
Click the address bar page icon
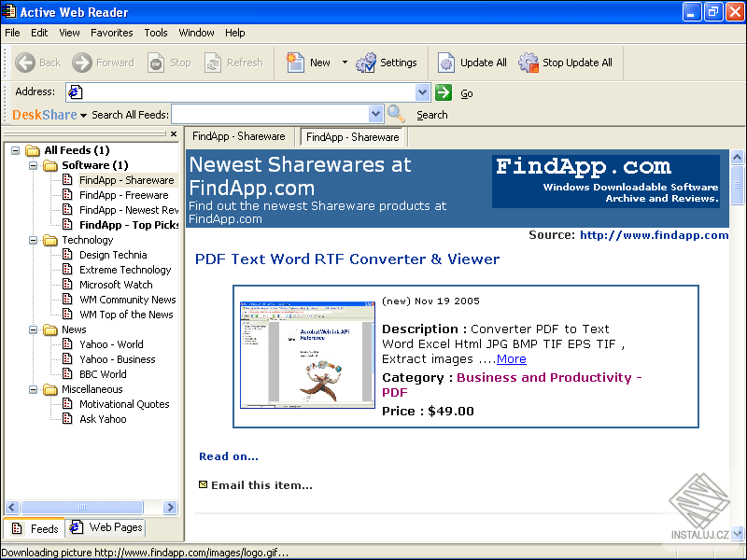pyautogui.click(x=76, y=91)
